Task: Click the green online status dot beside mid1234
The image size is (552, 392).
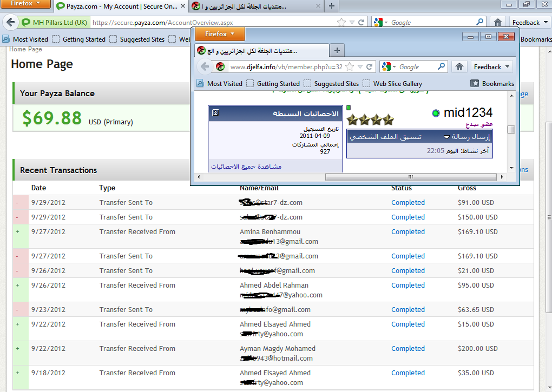Action: click(x=436, y=113)
